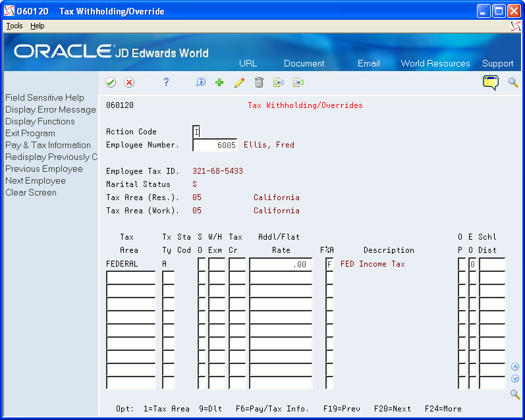This screenshot has width=525, height=420.
Task: Click the bottom-right magnifier zoom icon
Action: 515,394
